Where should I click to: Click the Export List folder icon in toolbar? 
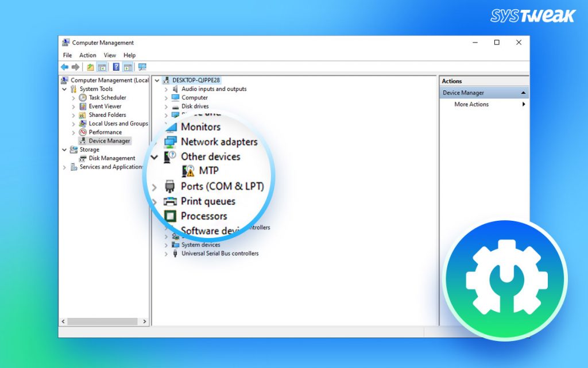[91, 67]
